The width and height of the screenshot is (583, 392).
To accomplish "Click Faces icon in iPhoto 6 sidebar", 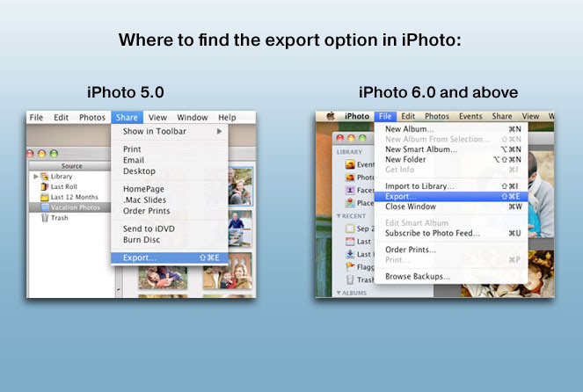I will point(350,190).
